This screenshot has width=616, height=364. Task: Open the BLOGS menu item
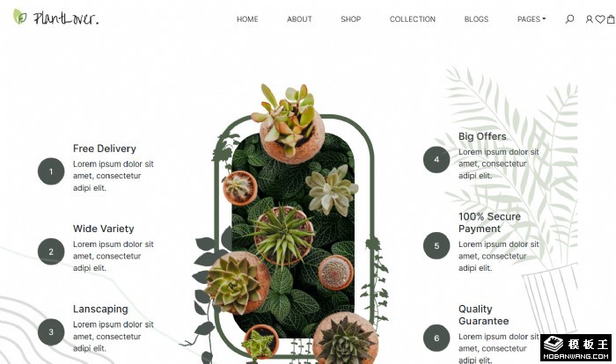pos(476,18)
